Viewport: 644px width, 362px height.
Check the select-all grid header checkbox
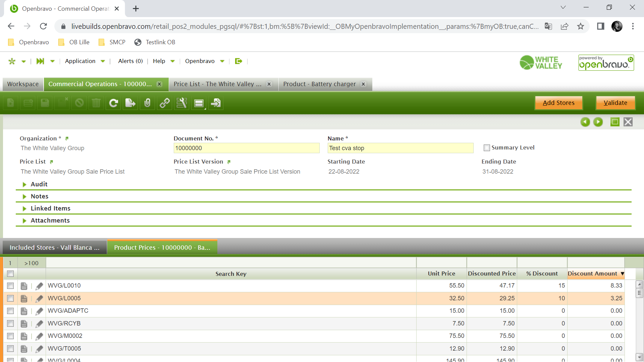point(10,274)
